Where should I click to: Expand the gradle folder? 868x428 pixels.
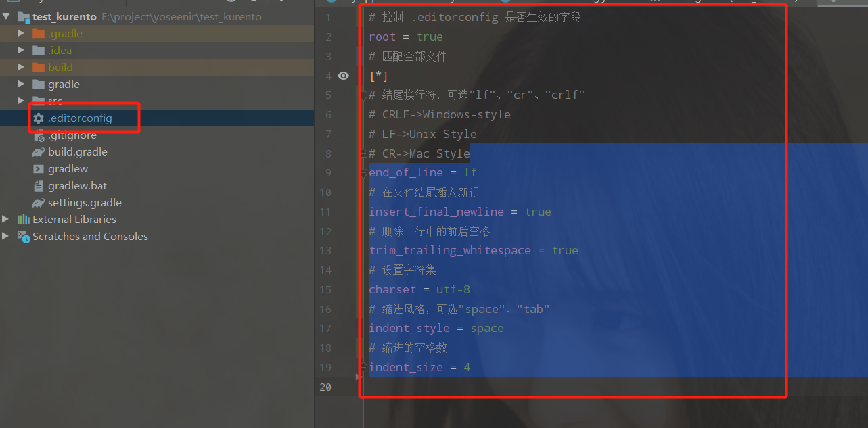pyautogui.click(x=21, y=84)
